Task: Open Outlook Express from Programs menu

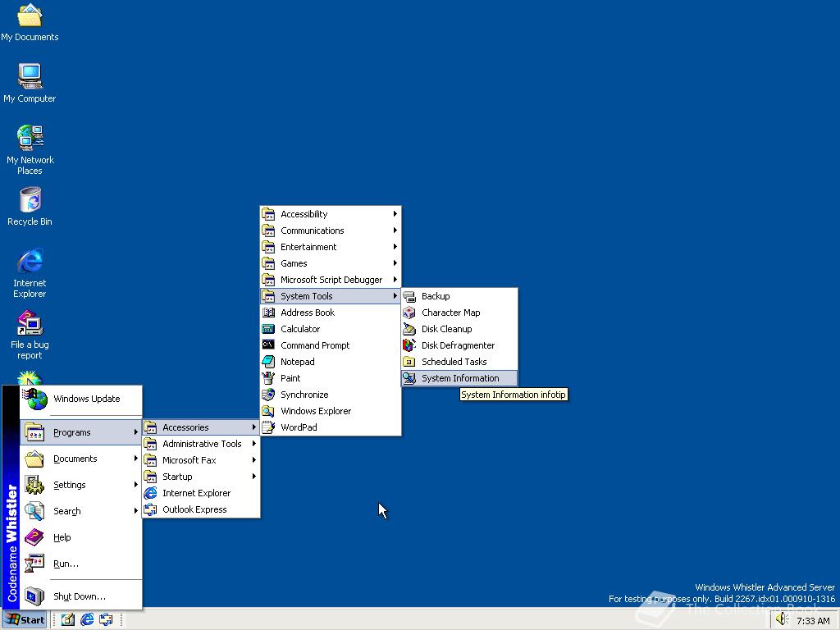Action: click(202, 509)
